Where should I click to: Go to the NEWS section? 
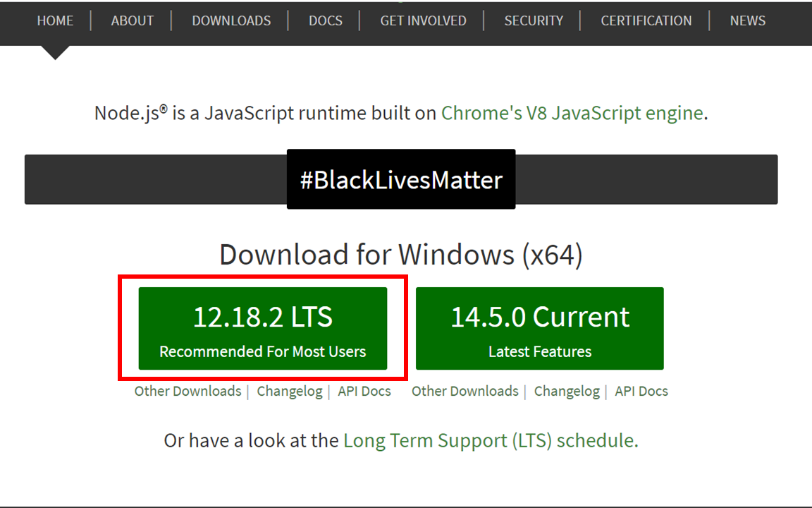click(x=747, y=20)
